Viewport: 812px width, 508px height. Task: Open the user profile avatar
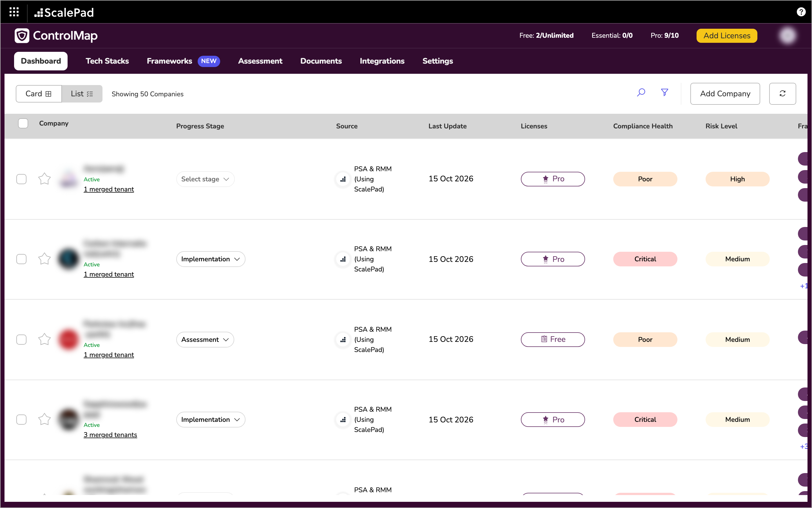pos(787,35)
